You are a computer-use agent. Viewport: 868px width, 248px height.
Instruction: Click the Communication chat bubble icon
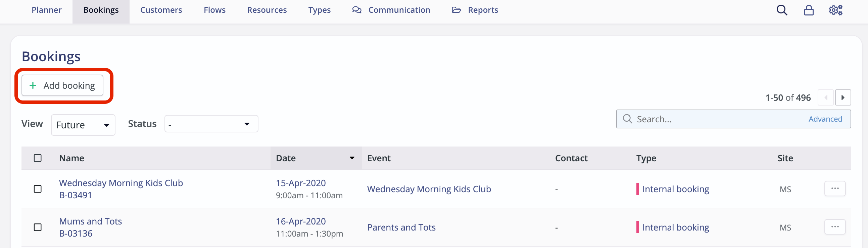(356, 10)
